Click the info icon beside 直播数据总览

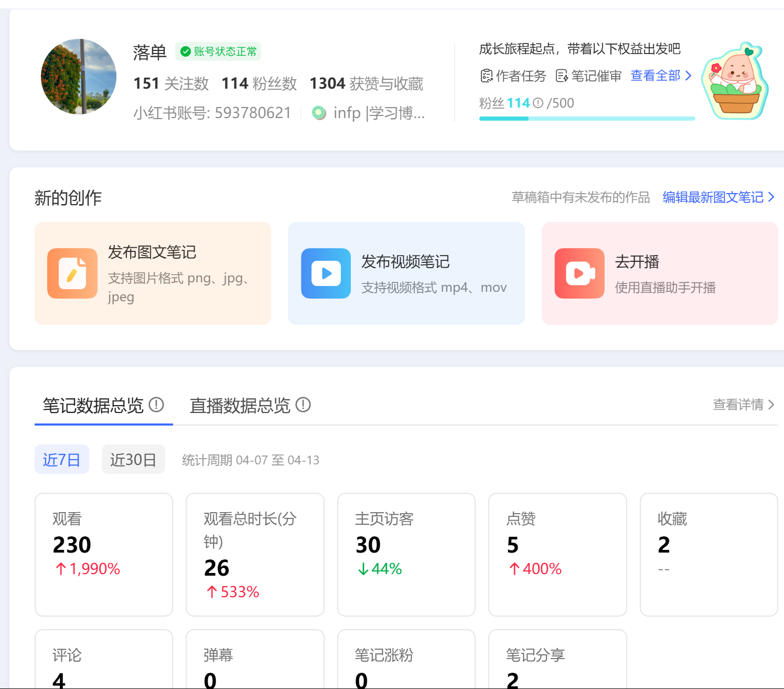tap(303, 405)
